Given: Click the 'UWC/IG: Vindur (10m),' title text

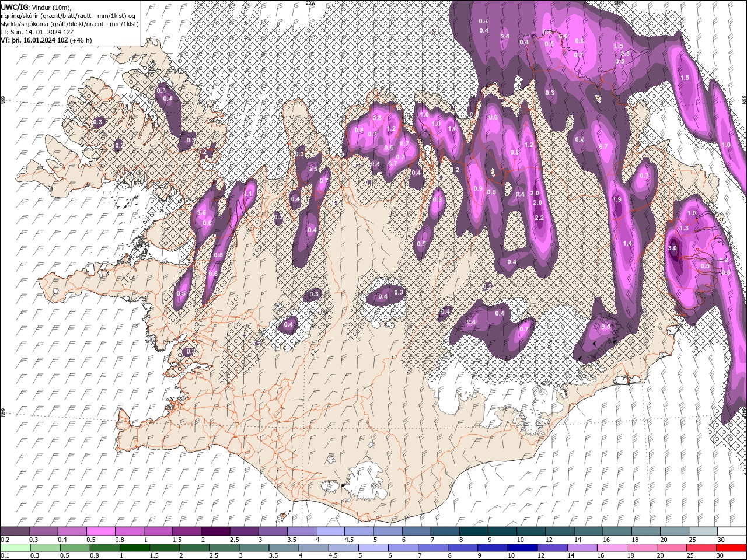Looking at the screenshot, I should coord(36,7).
